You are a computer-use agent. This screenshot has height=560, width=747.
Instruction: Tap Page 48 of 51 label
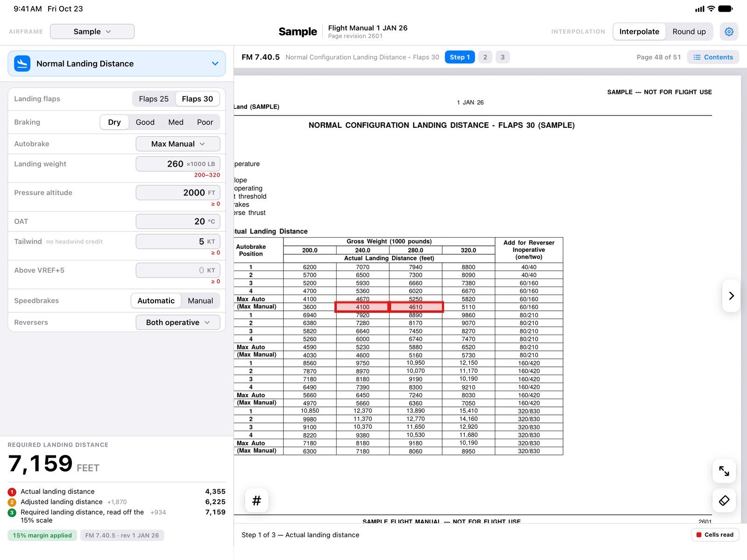point(659,57)
